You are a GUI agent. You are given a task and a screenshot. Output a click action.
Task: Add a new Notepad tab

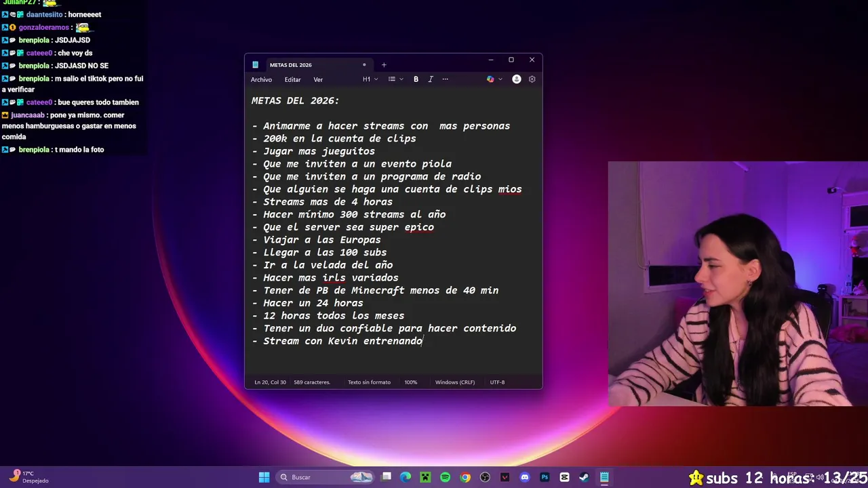pyautogui.click(x=384, y=65)
